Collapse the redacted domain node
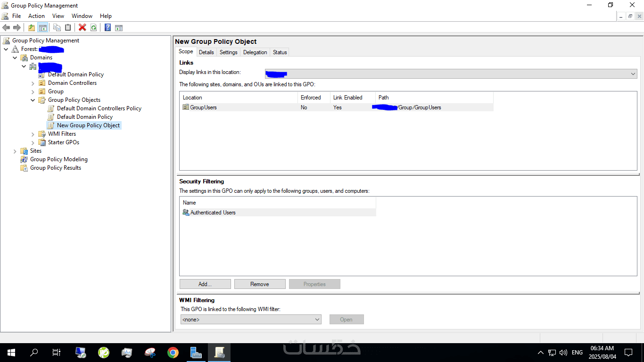 coord(24,66)
